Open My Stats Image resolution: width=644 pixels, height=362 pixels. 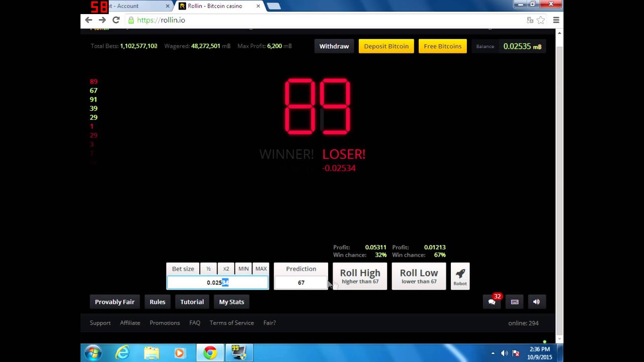click(x=231, y=302)
